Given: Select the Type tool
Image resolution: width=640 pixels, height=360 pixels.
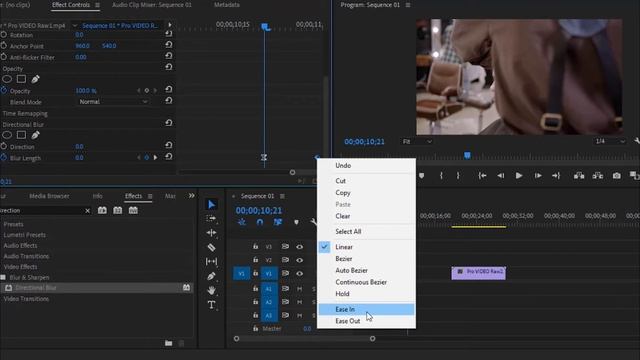Looking at the screenshot, I should tap(211, 305).
